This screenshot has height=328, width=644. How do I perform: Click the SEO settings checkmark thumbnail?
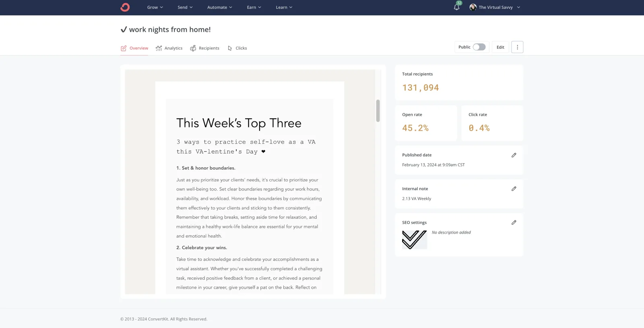point(414,240)
